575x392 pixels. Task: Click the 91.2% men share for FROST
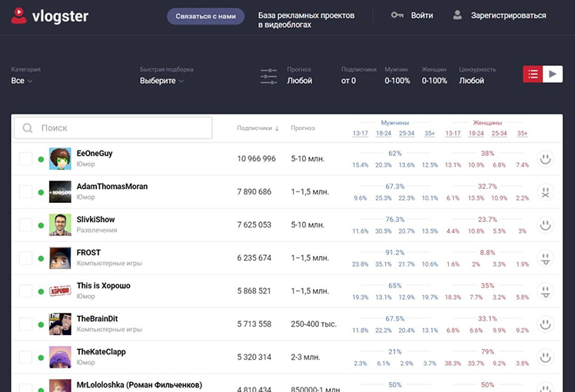pos(395,253)
